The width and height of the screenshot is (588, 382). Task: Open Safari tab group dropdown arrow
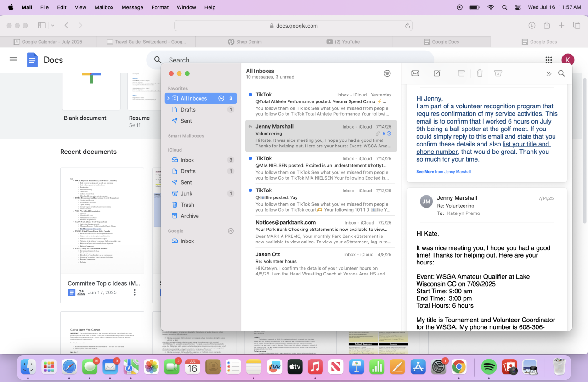coord(53,26)
